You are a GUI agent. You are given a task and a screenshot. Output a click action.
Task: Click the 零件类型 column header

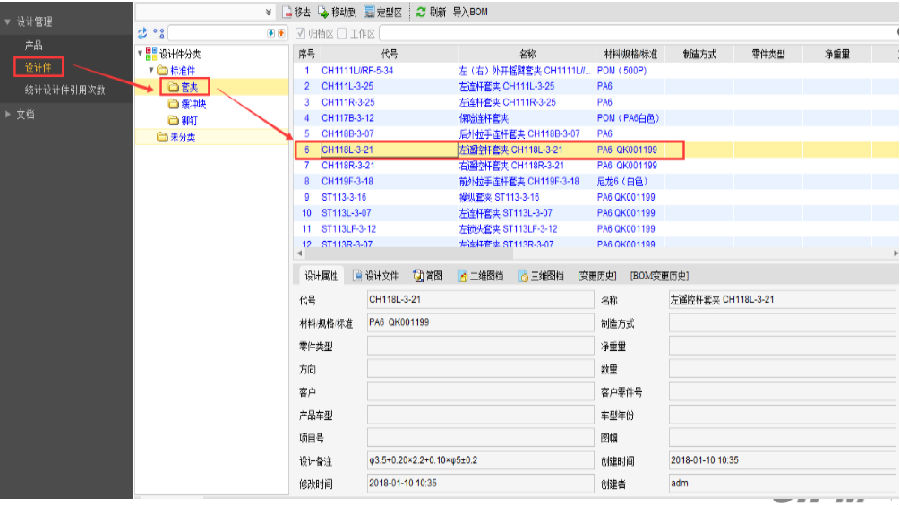(768, 54)
